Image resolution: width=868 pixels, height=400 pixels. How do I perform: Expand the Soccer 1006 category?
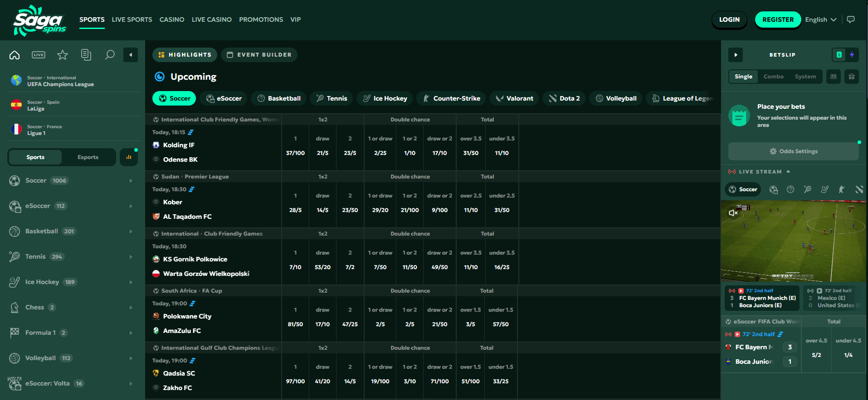73,181
